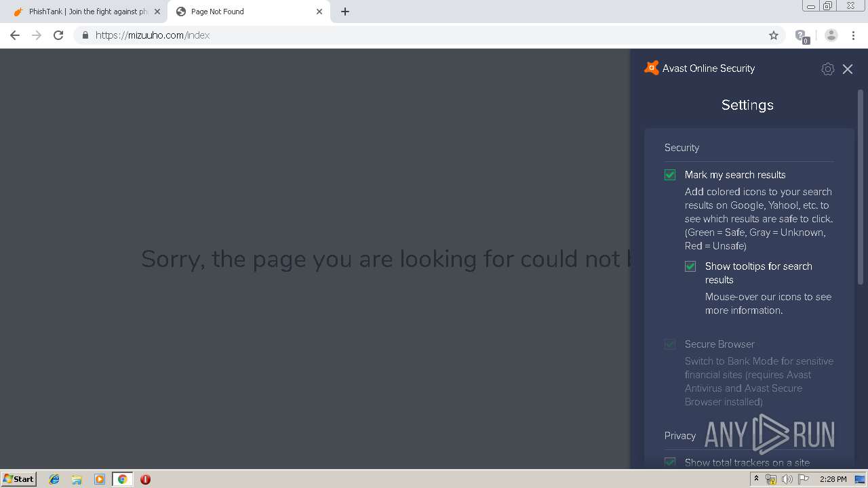The height and width of the screenshot is (488, 868).
Task: Click the 'Sorry, the page' error message
Action: point(386,259)
